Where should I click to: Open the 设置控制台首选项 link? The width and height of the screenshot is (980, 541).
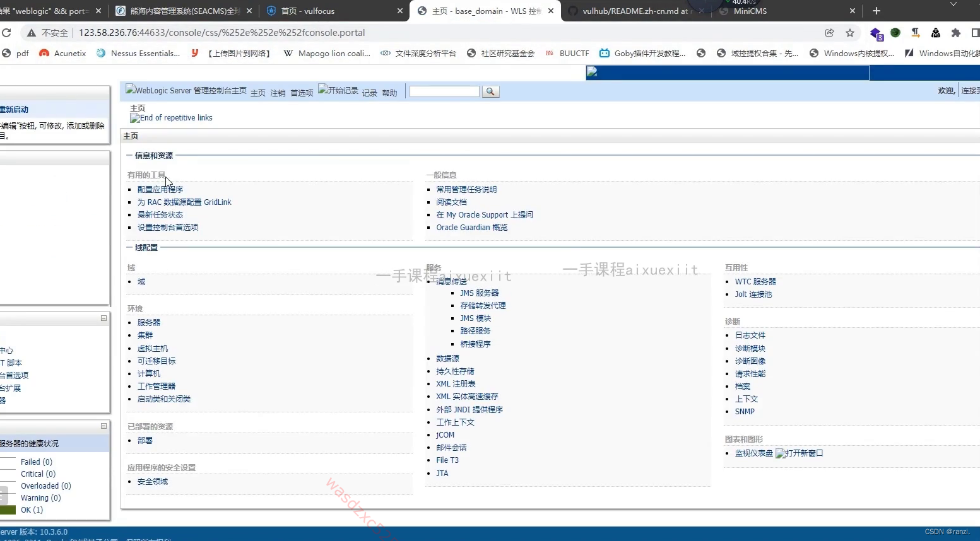168,228
